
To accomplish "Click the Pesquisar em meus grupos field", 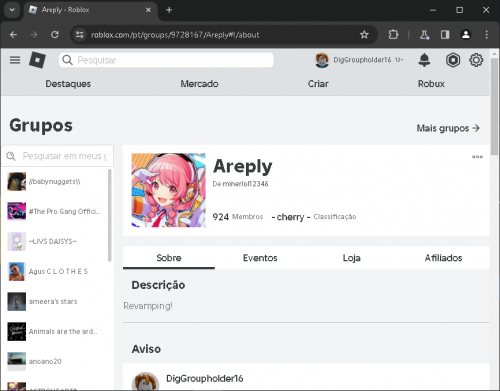I will 58,156.
